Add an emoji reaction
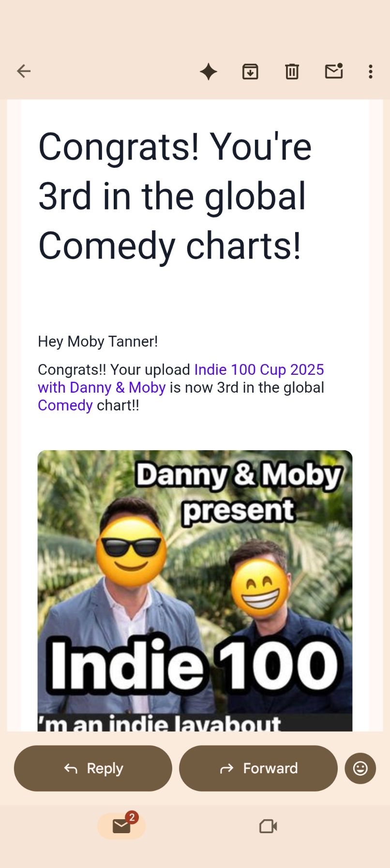The image size is (390, 868). 360,768
